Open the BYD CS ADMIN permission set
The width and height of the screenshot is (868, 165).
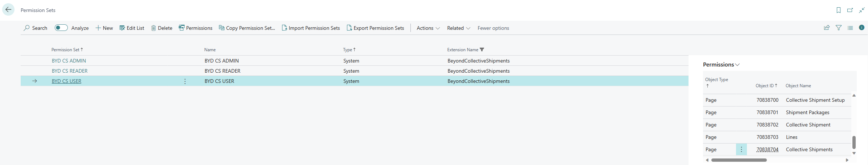[69, 61]
